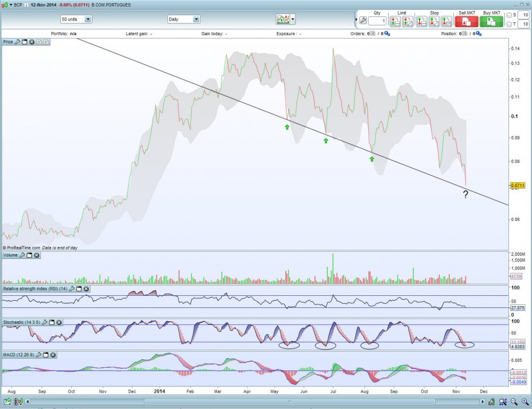Click the zoom out magnifier icon

point(514,402)
